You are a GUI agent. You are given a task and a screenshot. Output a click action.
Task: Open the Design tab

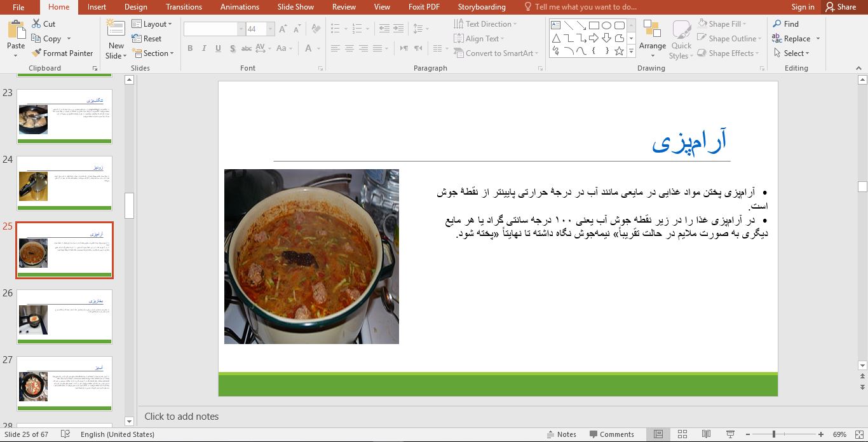click(136, 7)
